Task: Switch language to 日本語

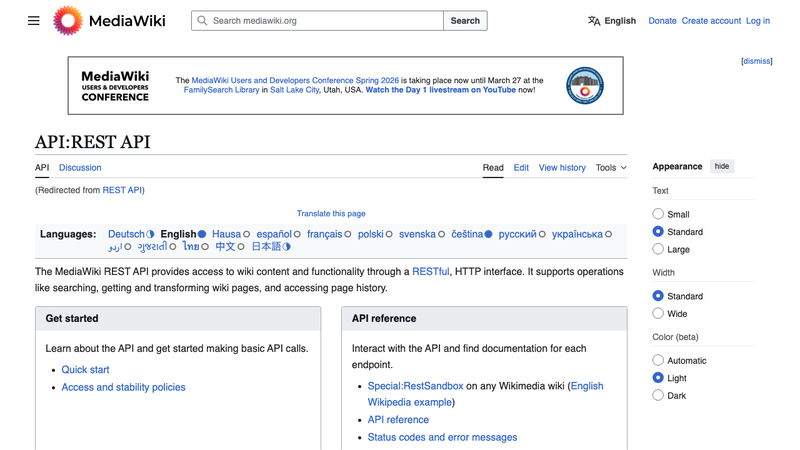Action: (x=266, y=247)
